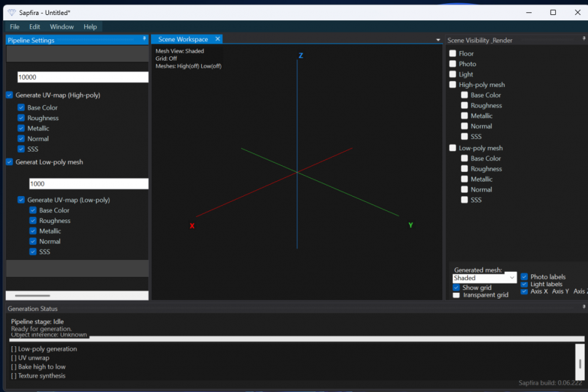Viewport: 588px width, 392px height.
Task: Open the Window menu
Action: point(62,27)
